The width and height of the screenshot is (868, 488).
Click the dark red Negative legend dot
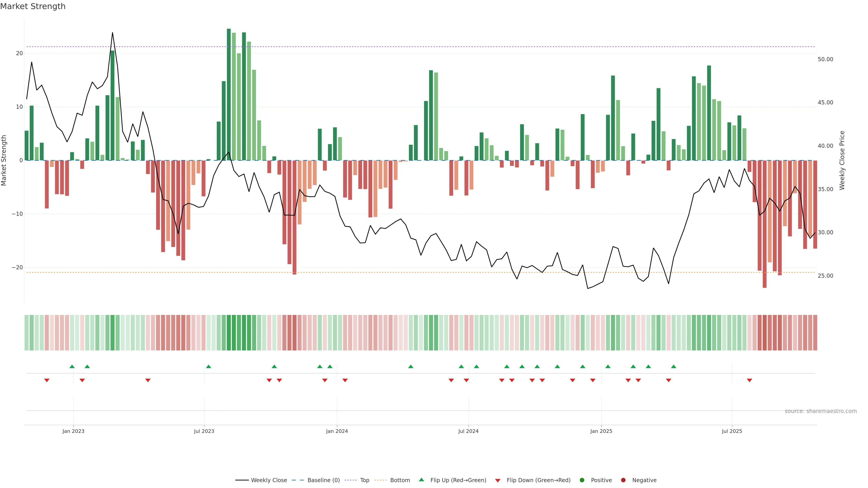(x=623, y=480)
